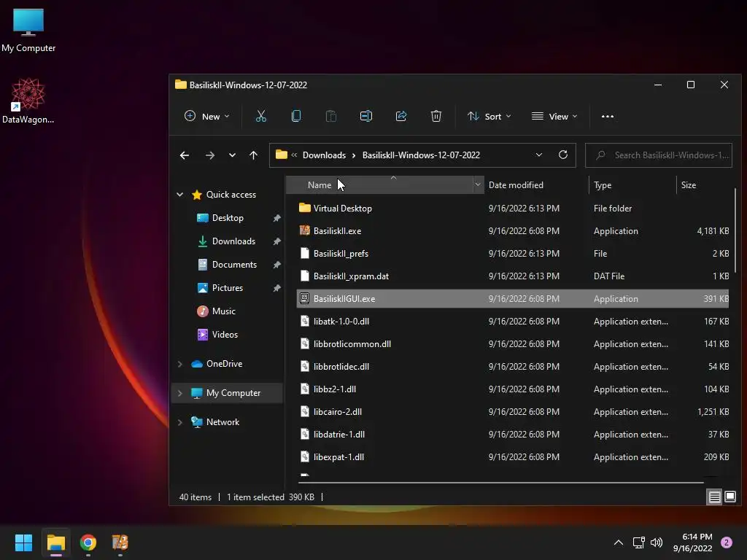The height and width of the screenshot is (560, 747).
Task: Open Documents in Quick access
Action: [234, 264]
